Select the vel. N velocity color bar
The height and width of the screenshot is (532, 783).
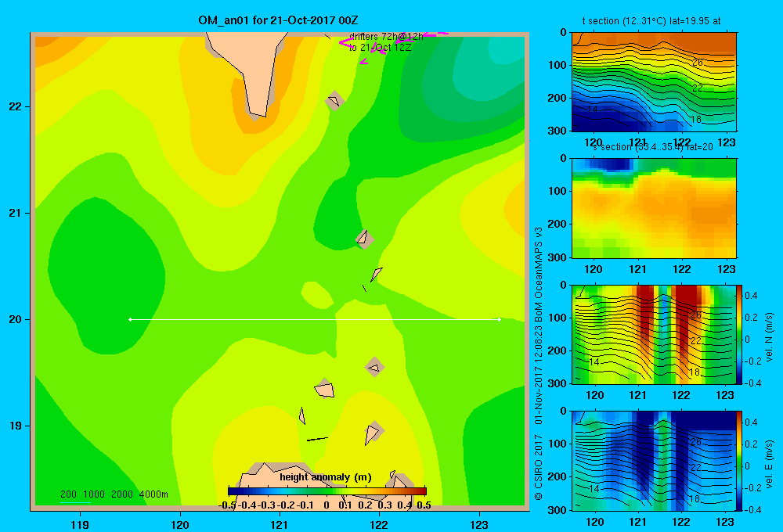(739, 334)
